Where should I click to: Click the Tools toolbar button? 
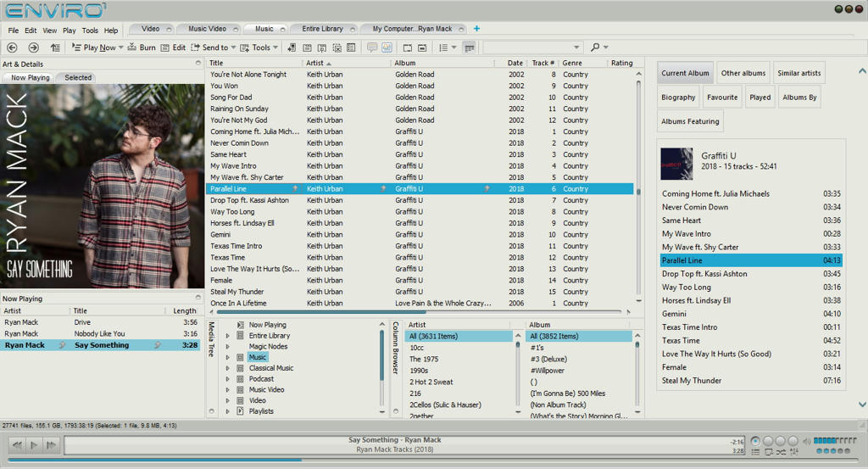tap(255, 47)
